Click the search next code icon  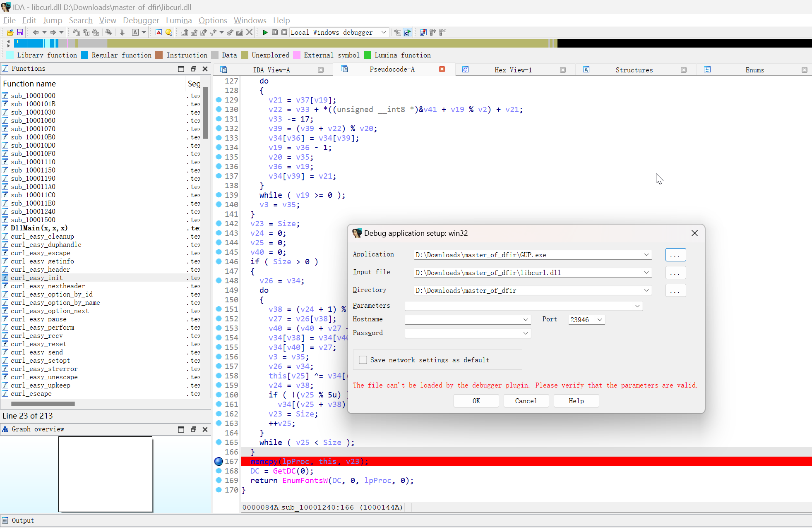pos(77,32)
